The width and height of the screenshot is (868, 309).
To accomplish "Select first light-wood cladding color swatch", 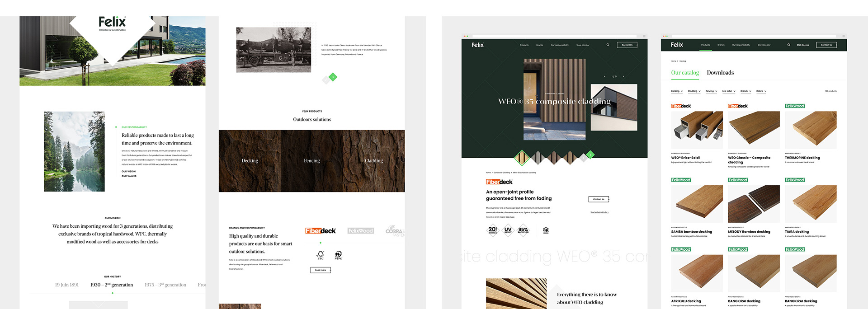I will (x=522, y=158).
